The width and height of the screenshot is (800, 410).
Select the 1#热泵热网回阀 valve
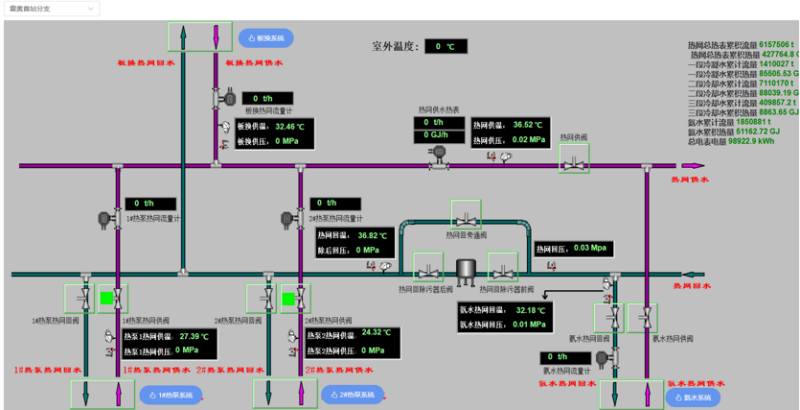tap(79, 298)
